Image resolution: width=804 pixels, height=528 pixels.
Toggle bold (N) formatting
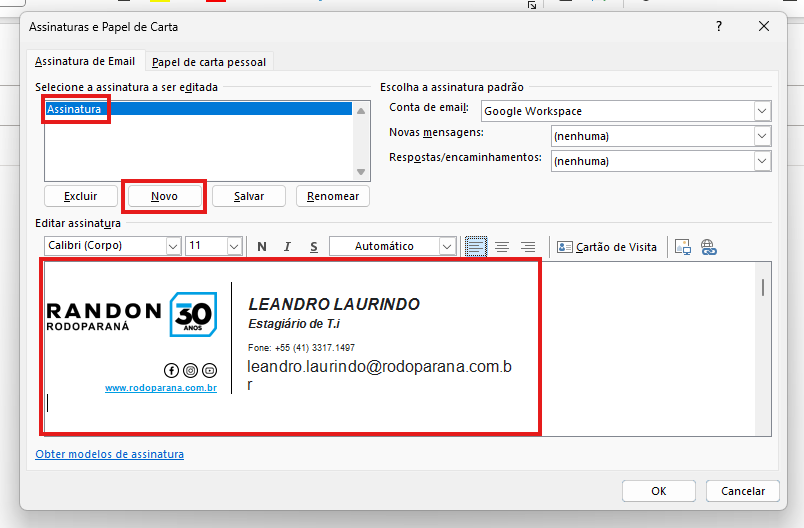(x=262, y=247)
